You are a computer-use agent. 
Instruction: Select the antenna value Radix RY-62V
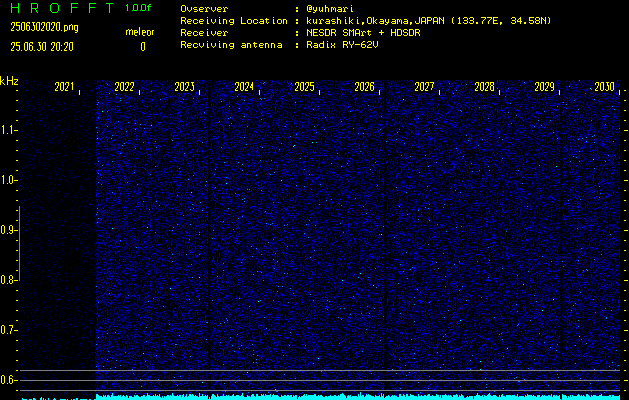(342, 45)
